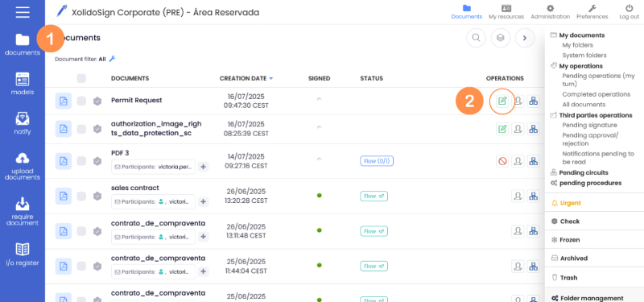Open the models section in the sidebar
This screenshot has height=302, width=644.
pos(23,84)
